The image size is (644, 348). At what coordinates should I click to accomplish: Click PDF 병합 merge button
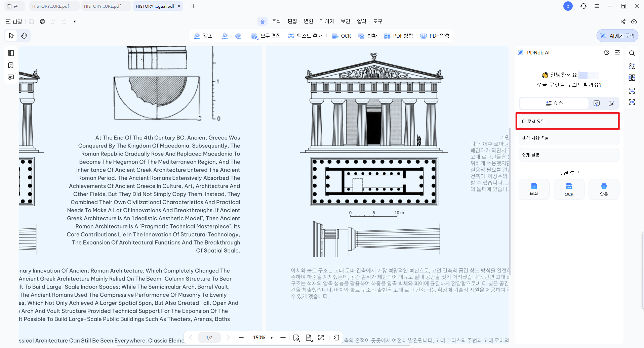coord(398,36)
